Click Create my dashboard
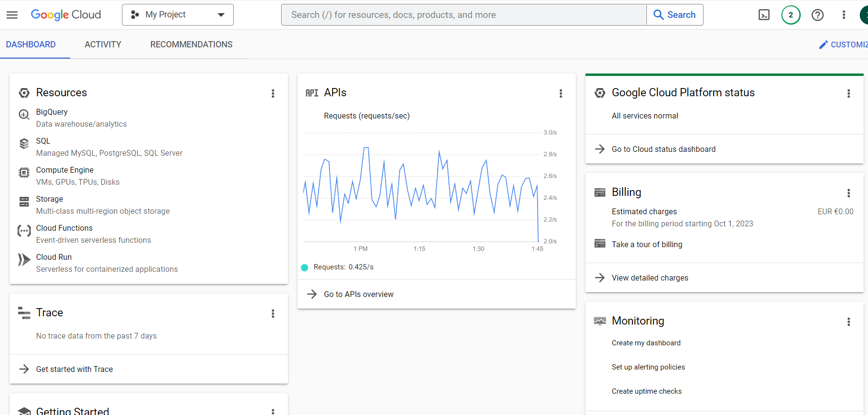The width and height of the screenshot is (868, 415). [x=646, y=343]
